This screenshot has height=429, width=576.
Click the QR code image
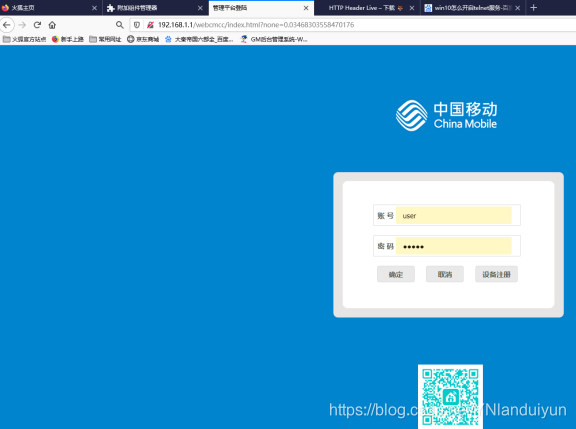(x=450, y=397)
